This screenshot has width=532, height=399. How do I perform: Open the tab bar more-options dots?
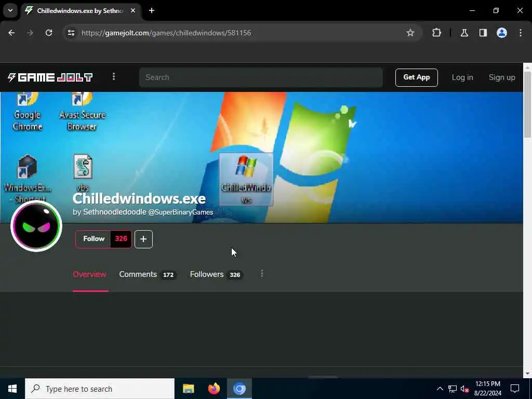tap(262, 274)
